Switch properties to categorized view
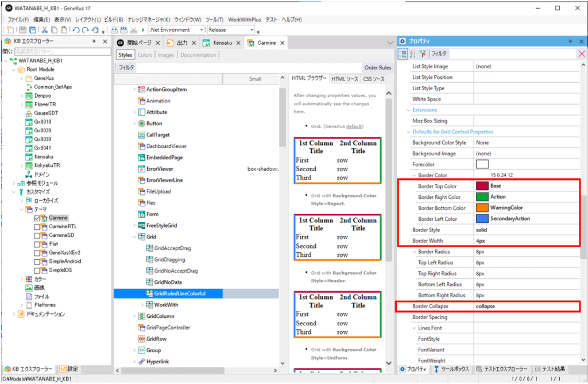The width and height of the screenshot is (588, 384). point(403,54)
